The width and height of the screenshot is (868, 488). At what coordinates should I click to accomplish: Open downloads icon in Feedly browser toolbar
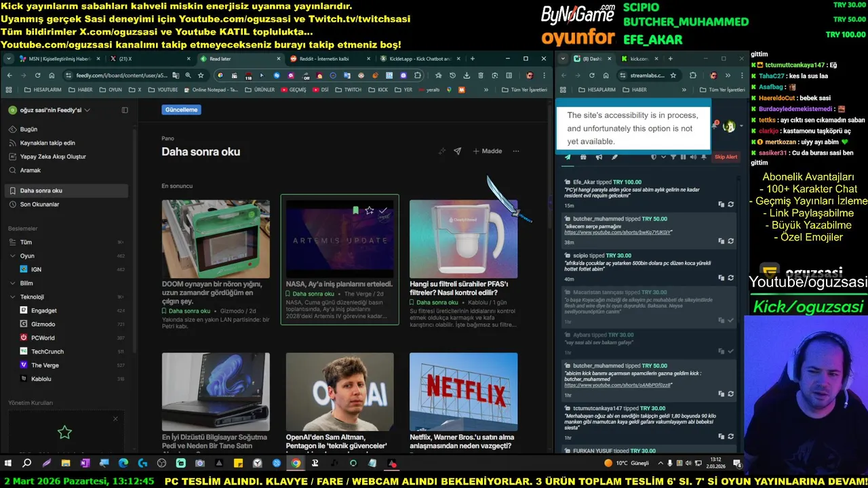(x=467, y=75)
